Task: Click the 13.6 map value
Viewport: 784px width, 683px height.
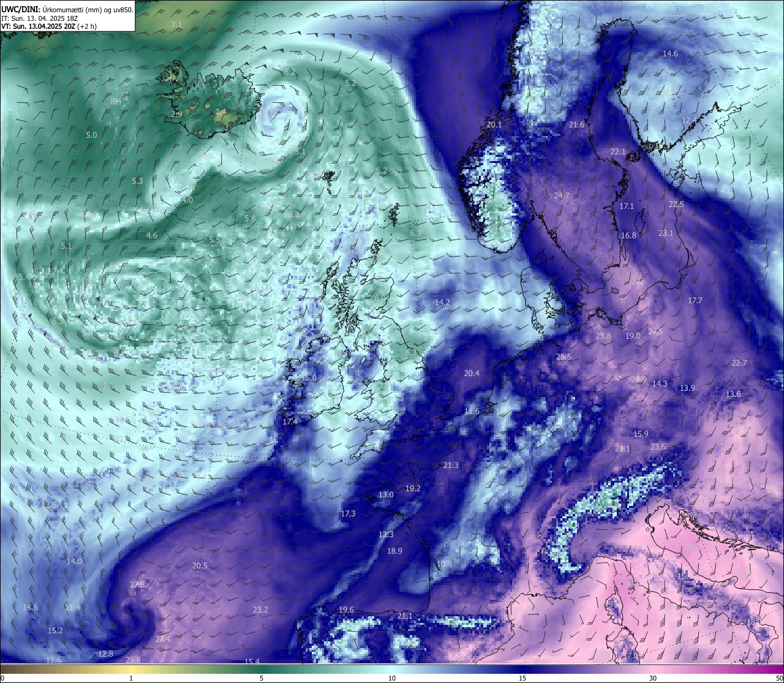Action: click(733, 394)
